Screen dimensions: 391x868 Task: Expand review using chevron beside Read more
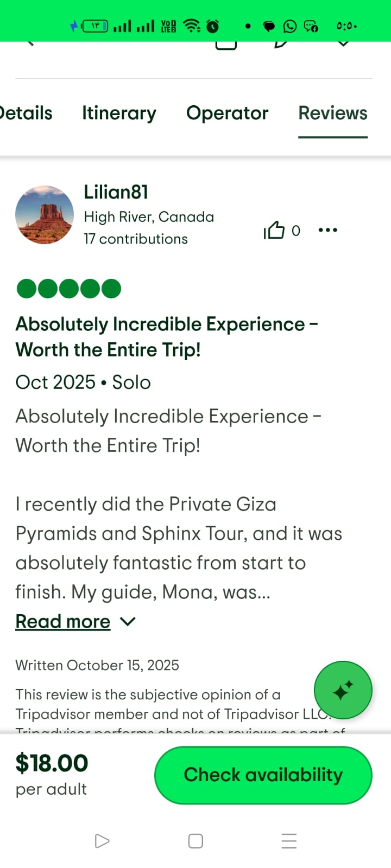pos(128,621)
